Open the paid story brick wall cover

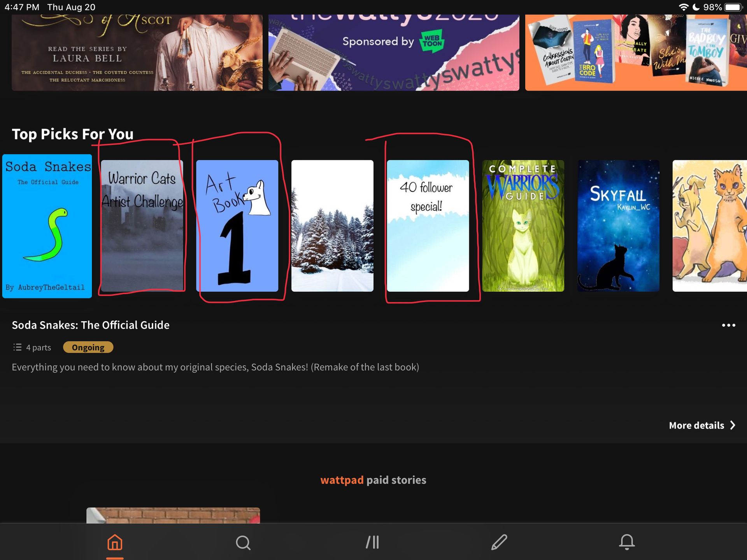coord(173,515)
